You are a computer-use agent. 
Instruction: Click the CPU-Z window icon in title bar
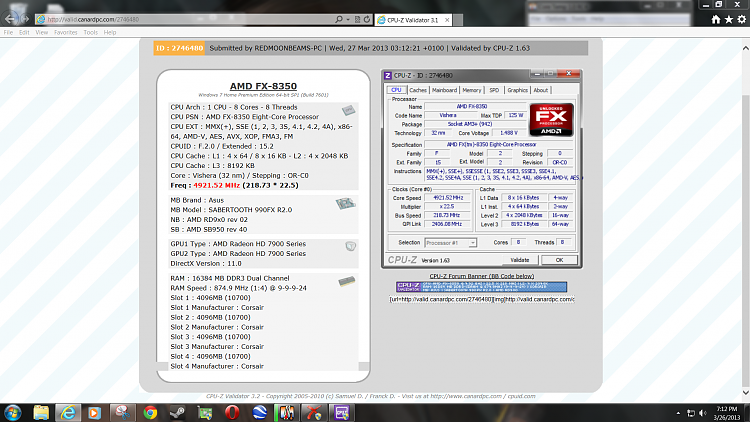pos(388,76)
